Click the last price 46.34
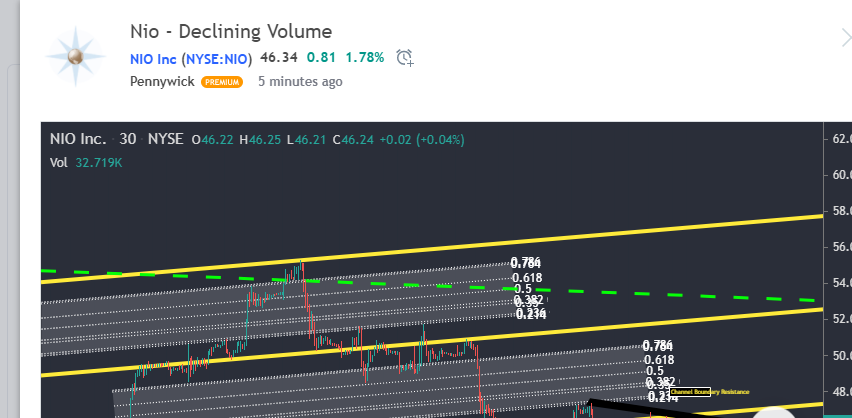This screenshot has width=852, height=418. (x=279, y=57)
